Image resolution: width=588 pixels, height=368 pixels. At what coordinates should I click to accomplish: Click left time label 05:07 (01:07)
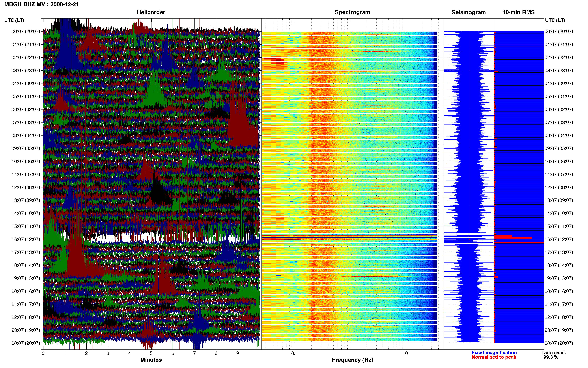26,96
